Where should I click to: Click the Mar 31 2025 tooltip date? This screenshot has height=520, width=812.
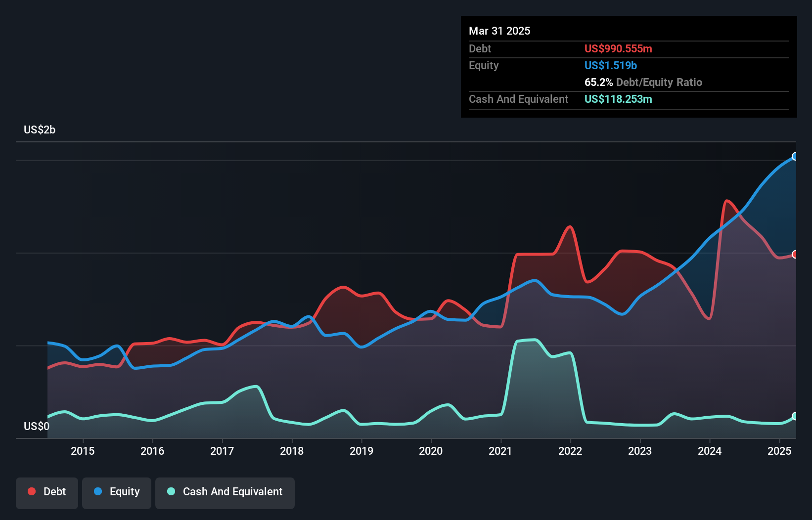click(499, 31)
